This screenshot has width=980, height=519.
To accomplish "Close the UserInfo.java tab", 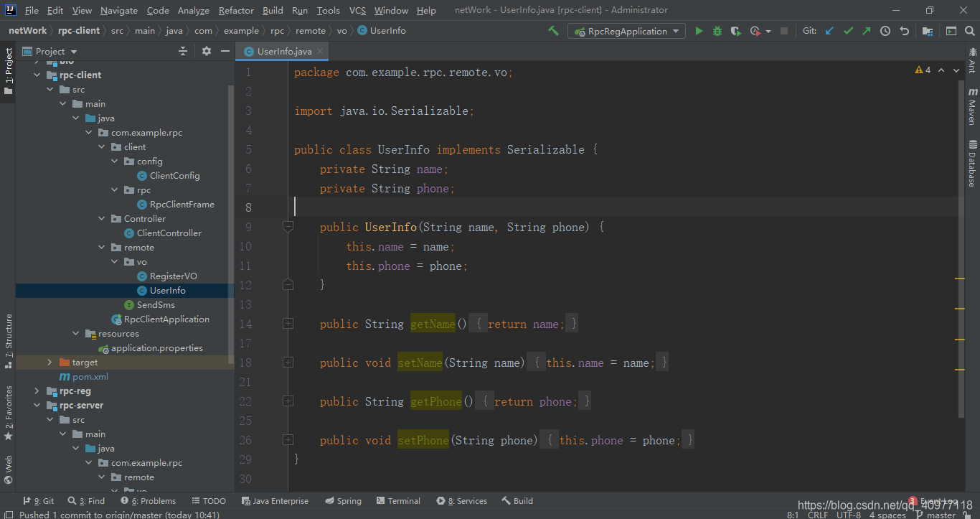I will (x=320, y=51).
